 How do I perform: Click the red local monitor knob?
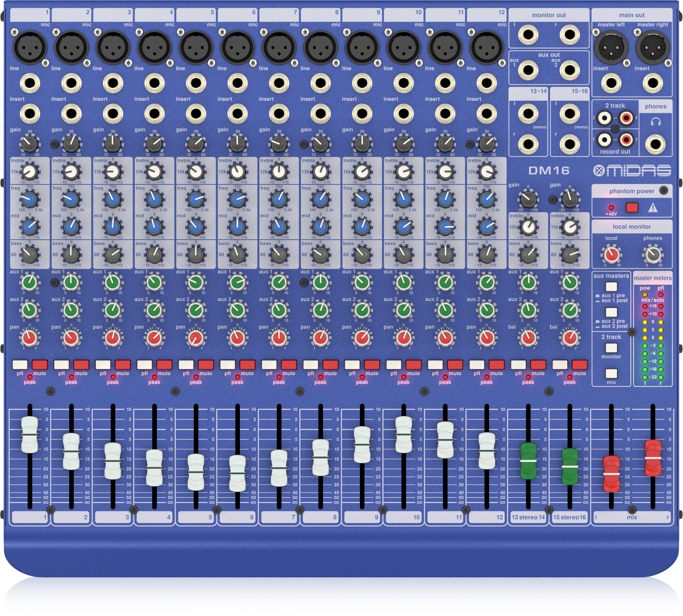pos(611,255)
